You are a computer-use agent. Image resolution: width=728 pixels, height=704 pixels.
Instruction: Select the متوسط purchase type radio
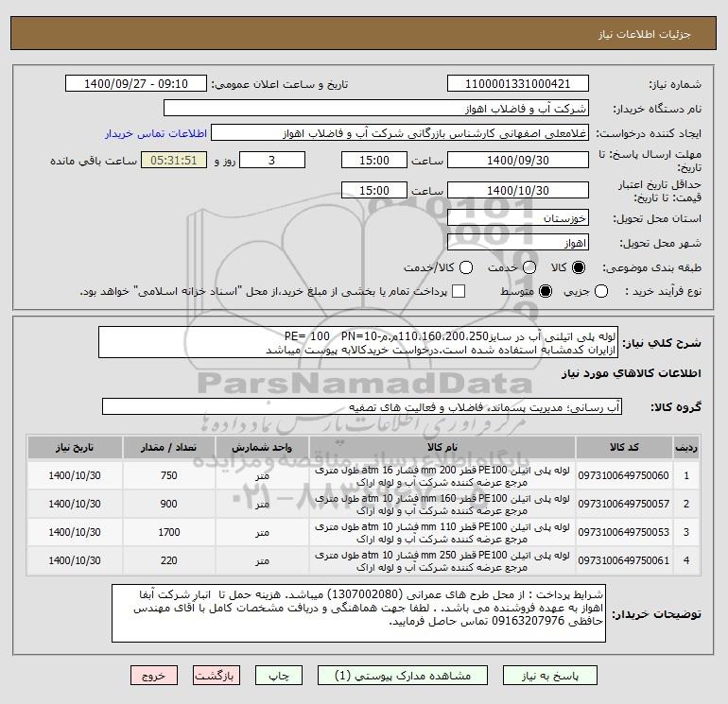[x=546, y=291]
